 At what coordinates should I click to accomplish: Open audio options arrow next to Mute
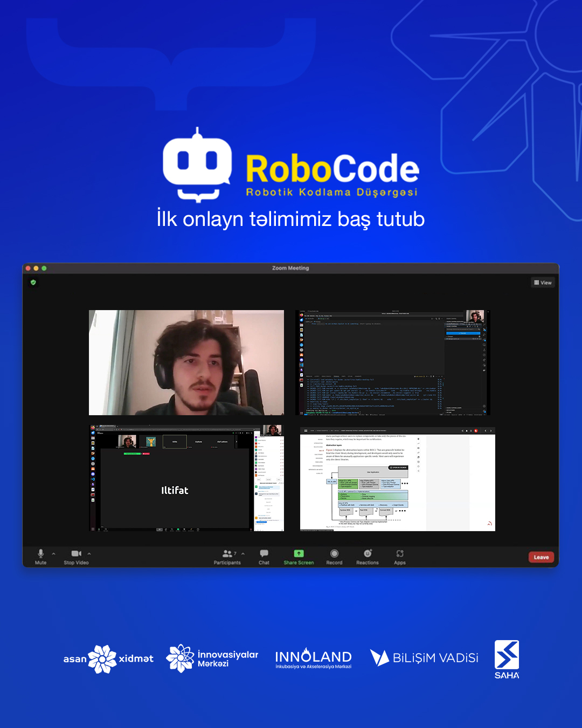pyautogui.click(x=53, y=554)
